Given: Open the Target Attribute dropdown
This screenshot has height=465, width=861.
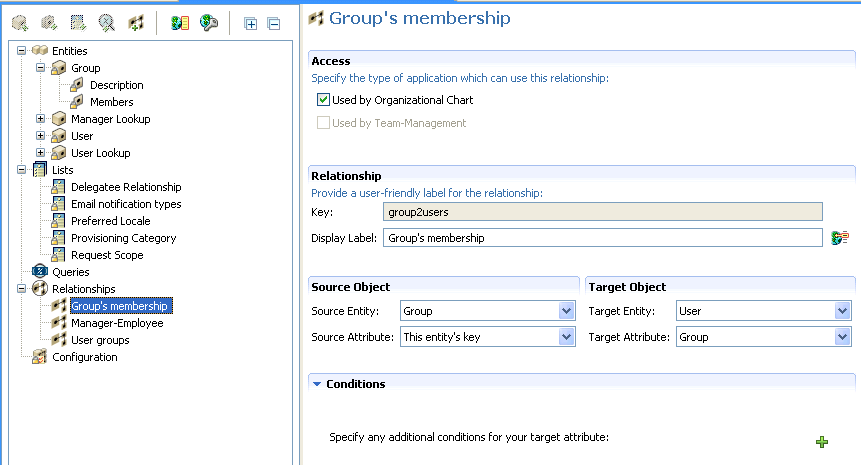Looking at the screenshot, I should pyautogui.click(x=843, y=337).
